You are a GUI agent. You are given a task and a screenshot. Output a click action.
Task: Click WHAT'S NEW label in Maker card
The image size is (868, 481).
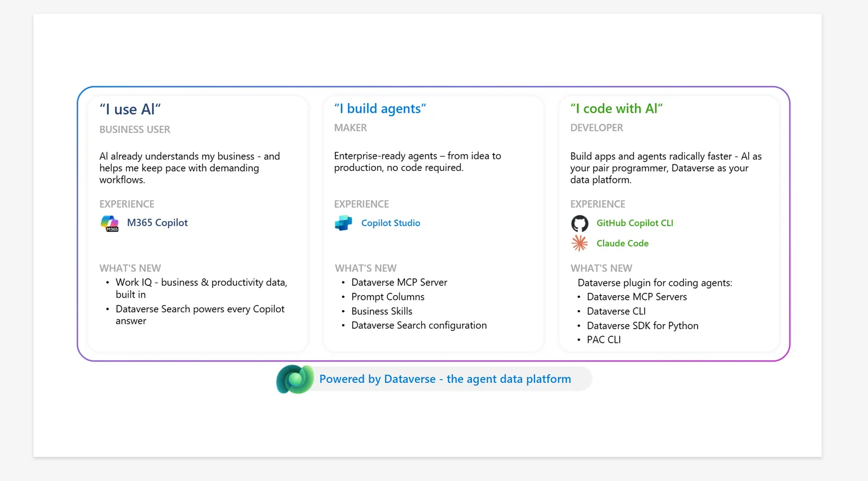click(x=366, y=268)
